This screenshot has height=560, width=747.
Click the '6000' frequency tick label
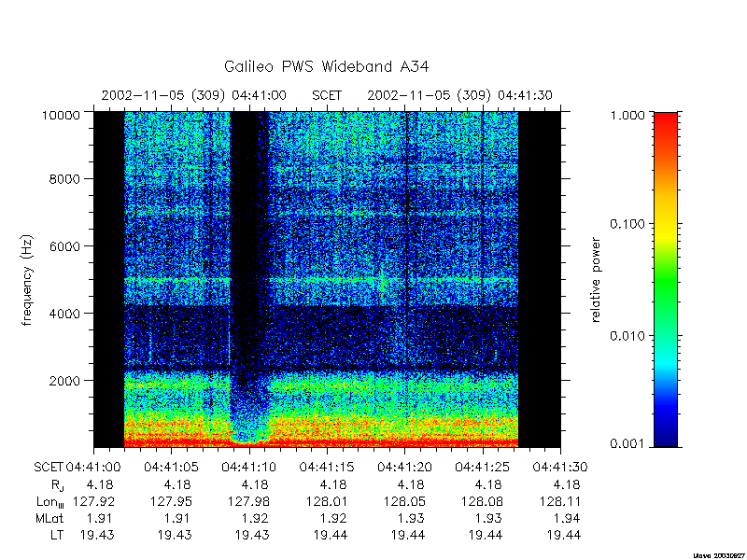[64, 246]
